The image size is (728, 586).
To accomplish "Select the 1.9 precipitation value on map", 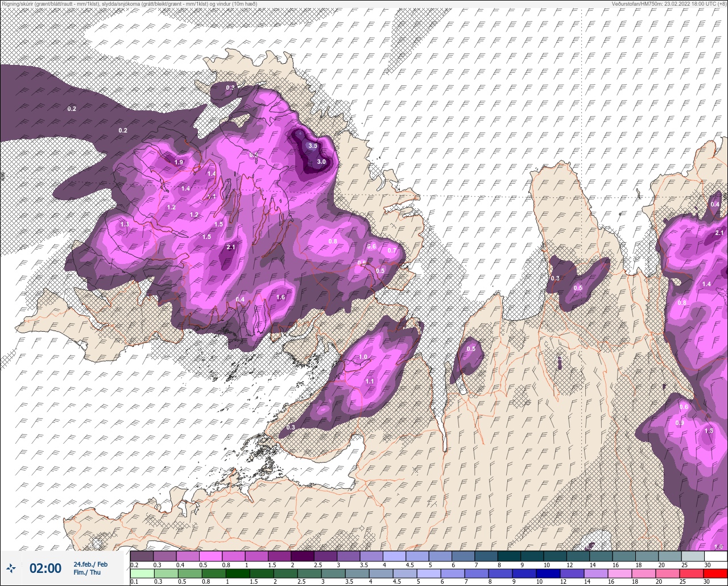I will point(179,163).
